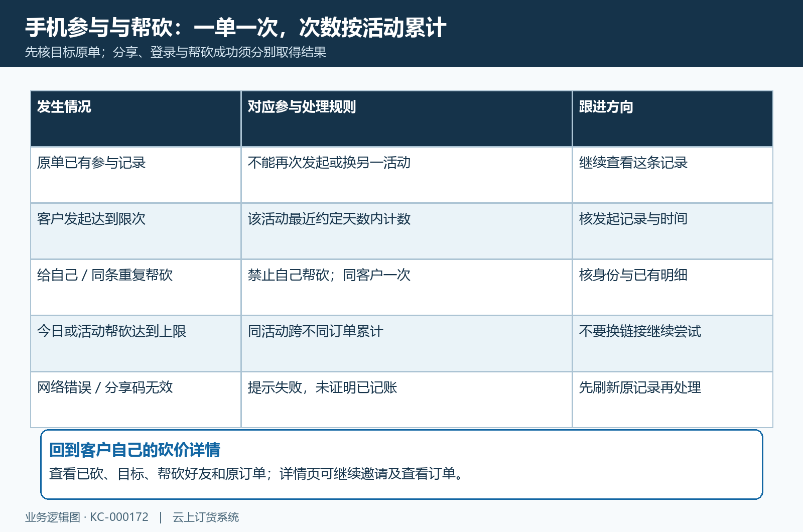Select the cell "同活动跨不同订单累计"

tap(407, 344)
